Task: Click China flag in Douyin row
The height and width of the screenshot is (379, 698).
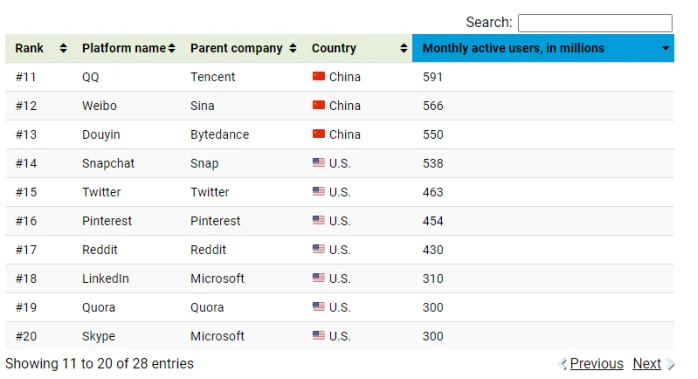Action: click(x=319, y=134)
